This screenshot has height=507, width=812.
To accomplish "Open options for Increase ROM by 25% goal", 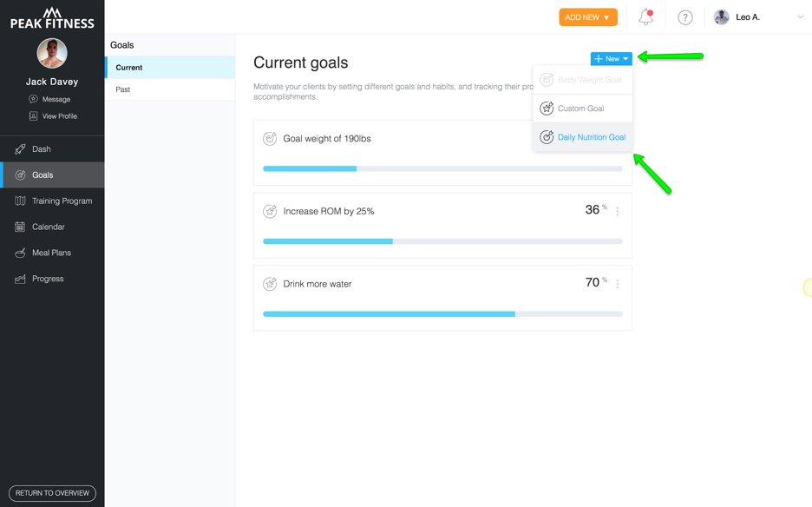I will pyautogui.click(x=618, y=211).
